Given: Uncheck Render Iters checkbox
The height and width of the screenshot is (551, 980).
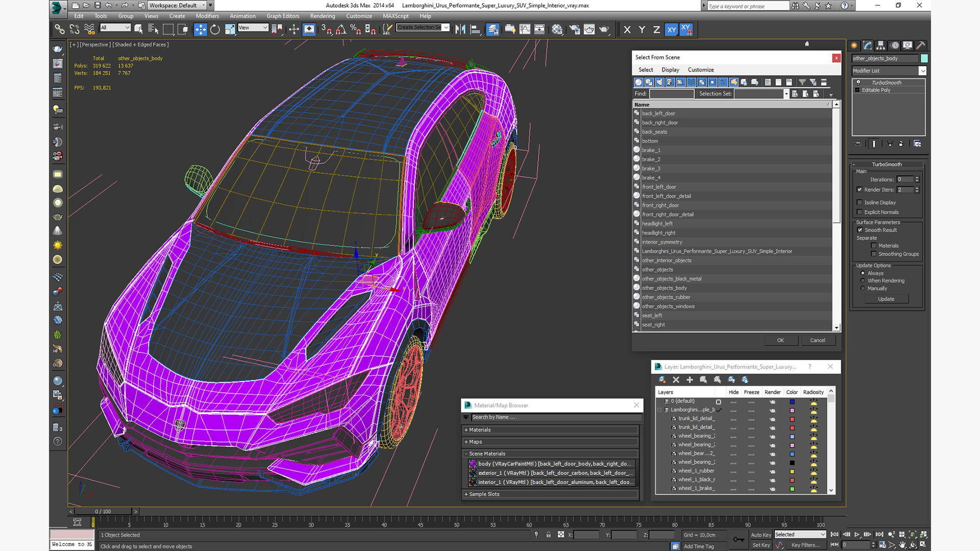Looking at the screenshot, I should [860, 190].
